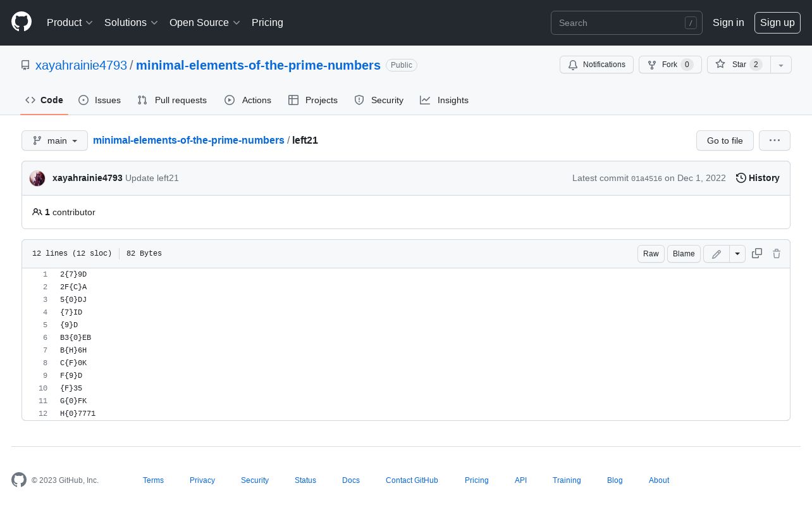Open the main branch selector
The width and height of the screenshot is (812, 519).
[54, 141]
